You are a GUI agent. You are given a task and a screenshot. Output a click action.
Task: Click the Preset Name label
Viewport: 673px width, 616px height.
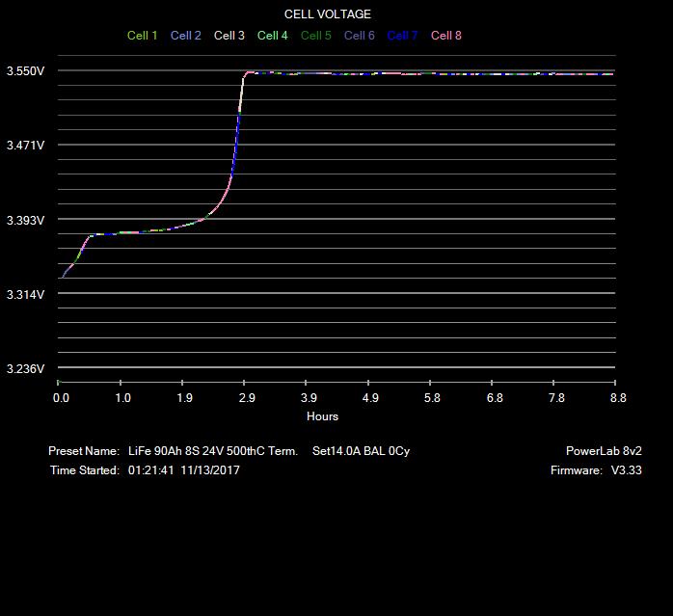84,451
